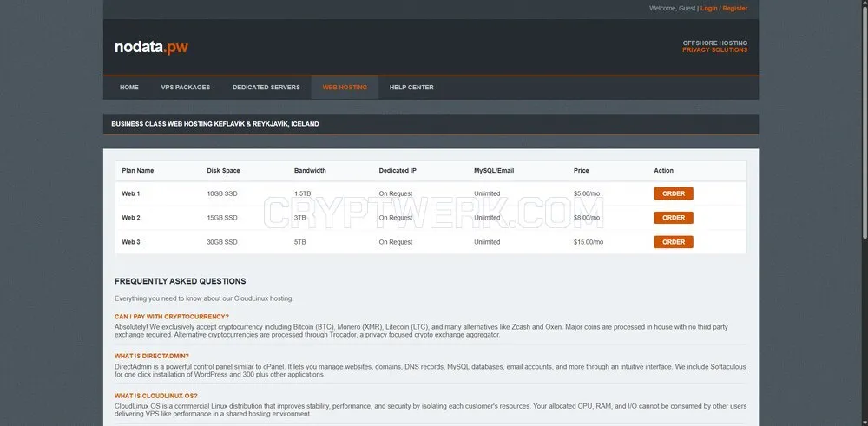Click the 'Welcome, Guest' text

coord(672,9)
